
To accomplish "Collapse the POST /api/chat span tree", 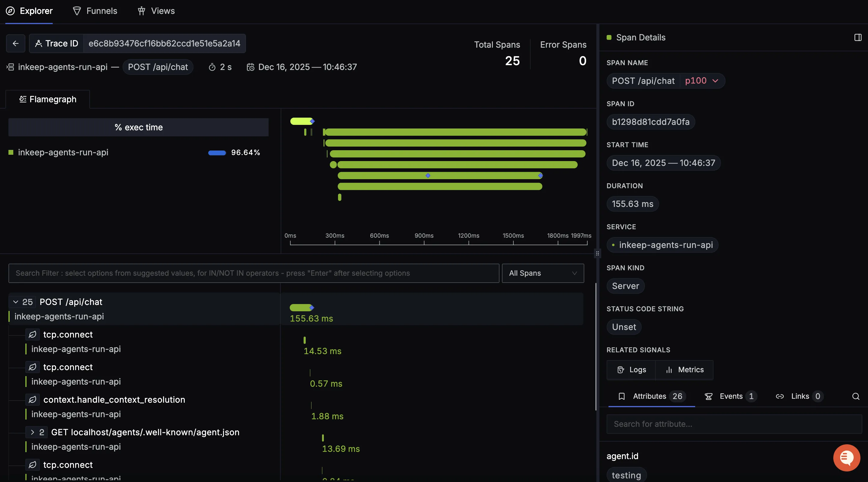I will pyautogui.click(x=15, y=302).
